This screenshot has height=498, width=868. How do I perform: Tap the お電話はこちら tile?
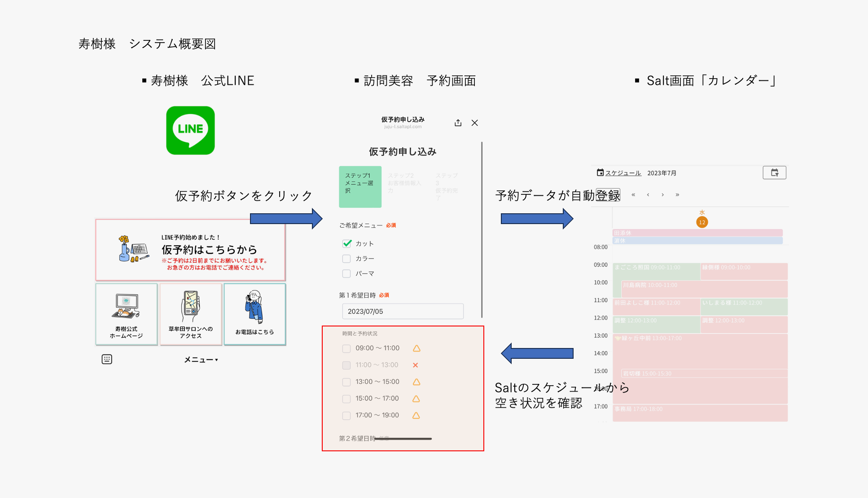255,314
